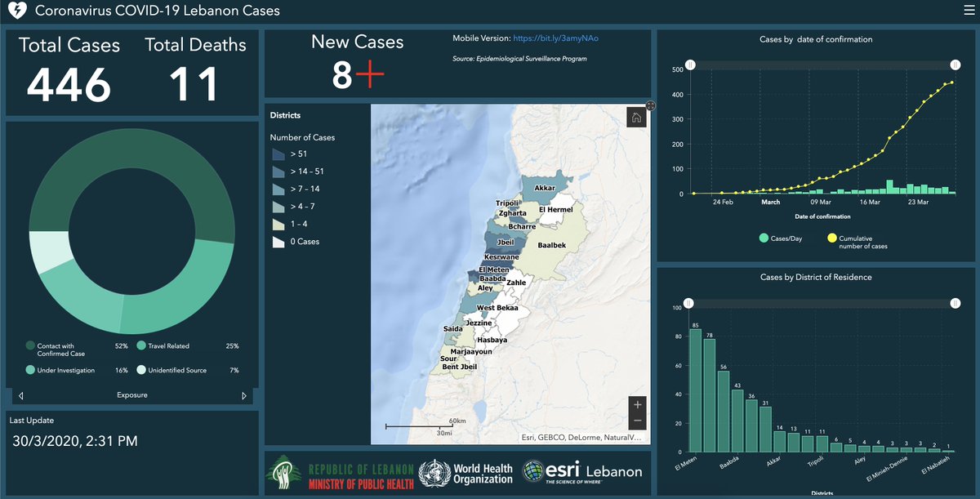Click the '0 Cases' legend swatch
980x499 pixels.
[278, 242]
